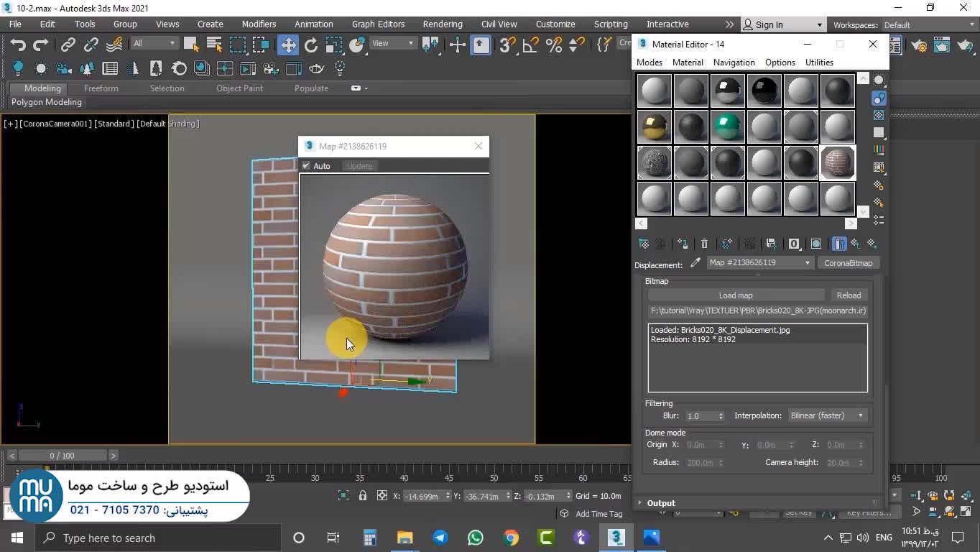Toggle Angle Snap in main toolbar
980x552 pixels.
(531, 45)
